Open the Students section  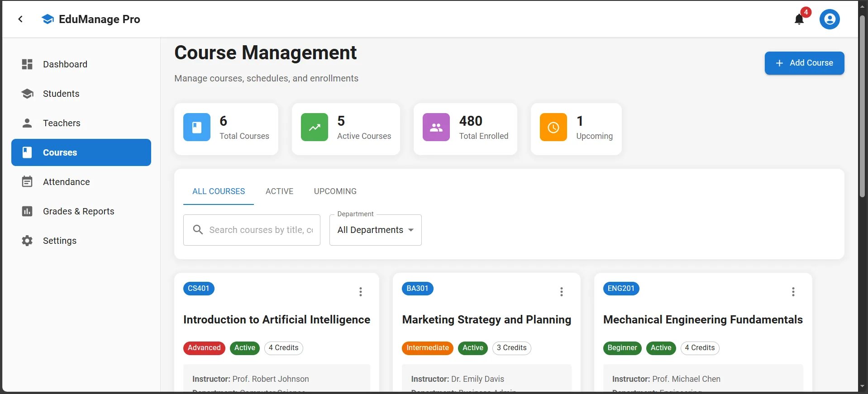tap(81, 94)
